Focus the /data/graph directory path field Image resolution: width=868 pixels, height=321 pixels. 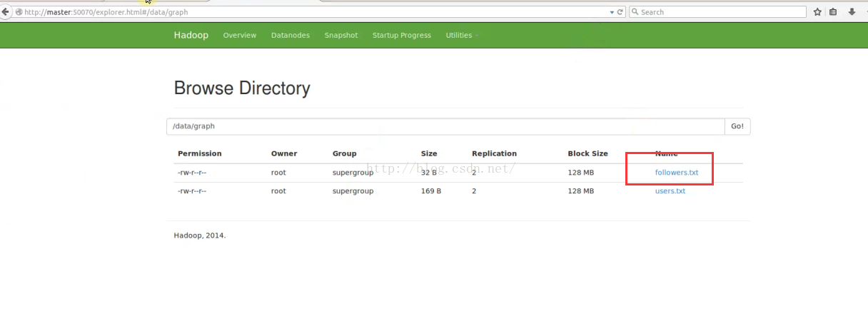pyautogui.click(x=446, y=126)
